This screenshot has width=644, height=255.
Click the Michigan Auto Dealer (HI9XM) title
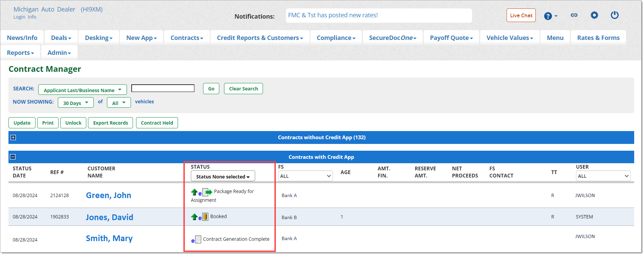coord(58,9)
